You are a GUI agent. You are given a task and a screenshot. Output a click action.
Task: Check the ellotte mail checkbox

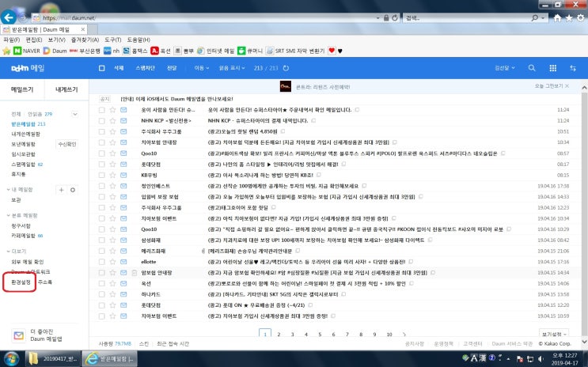(101, 262)
